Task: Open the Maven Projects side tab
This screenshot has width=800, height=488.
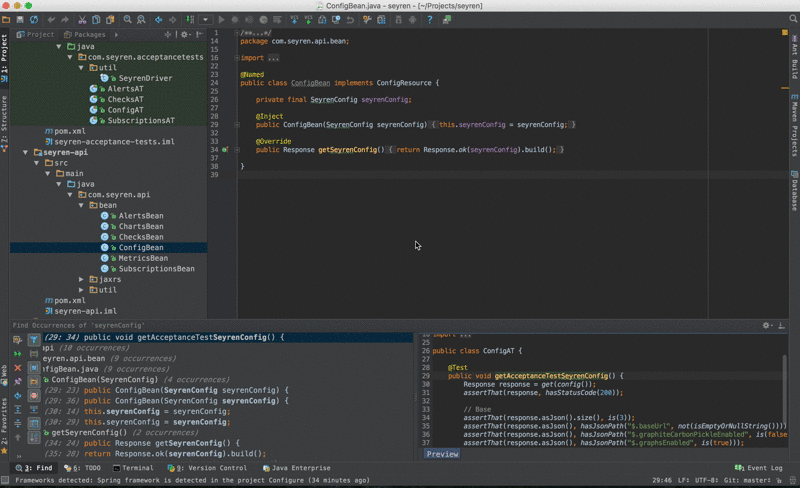Action: pos(794,125)
